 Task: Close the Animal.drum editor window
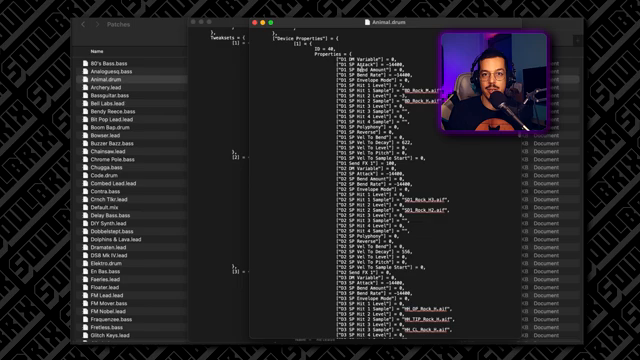(255, 22)
